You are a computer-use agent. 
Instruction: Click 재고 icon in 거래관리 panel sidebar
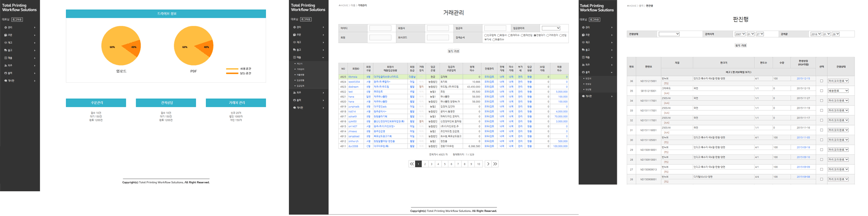pyautogui.click(x=294, y=42)
